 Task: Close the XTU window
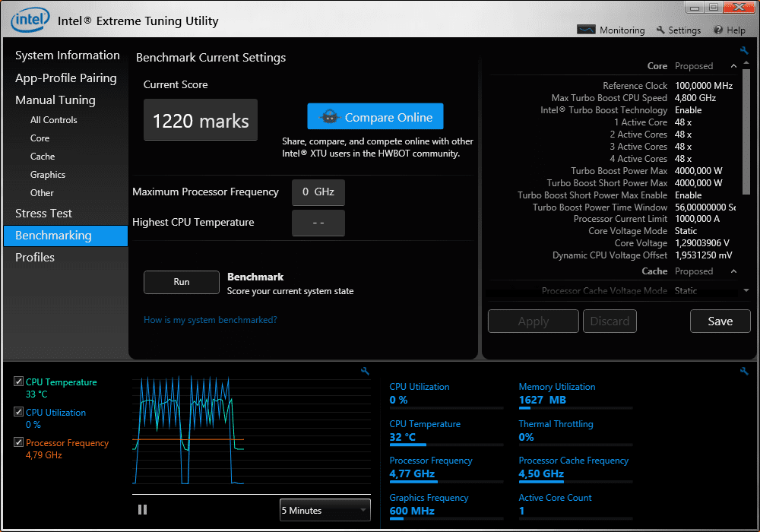(x=739, y=8)
